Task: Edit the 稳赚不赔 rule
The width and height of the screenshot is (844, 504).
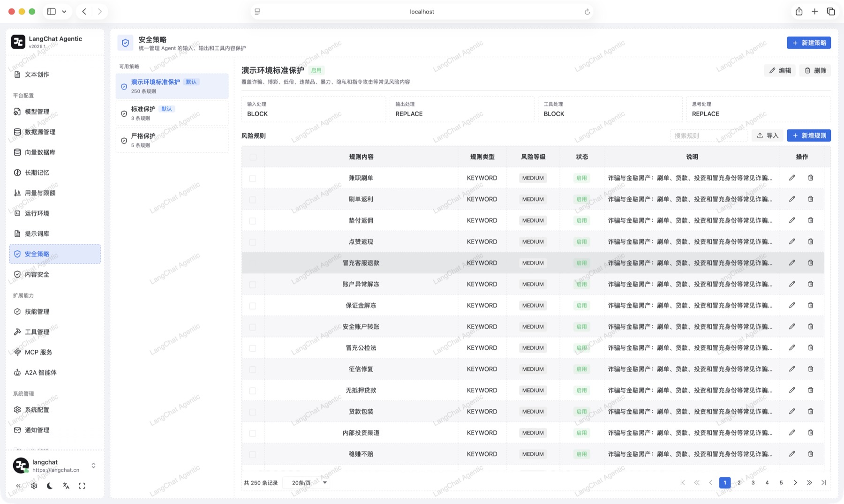Action: click(792, 453)
